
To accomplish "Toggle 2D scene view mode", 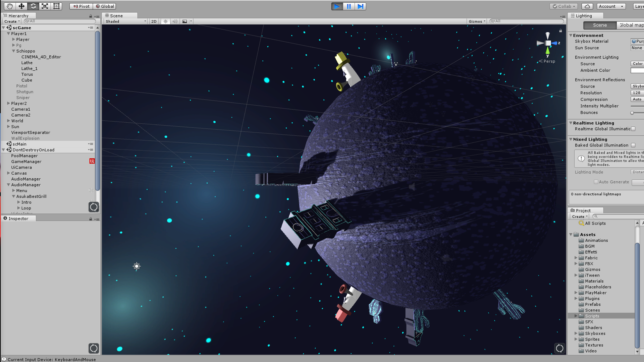I will coord(154,21).
